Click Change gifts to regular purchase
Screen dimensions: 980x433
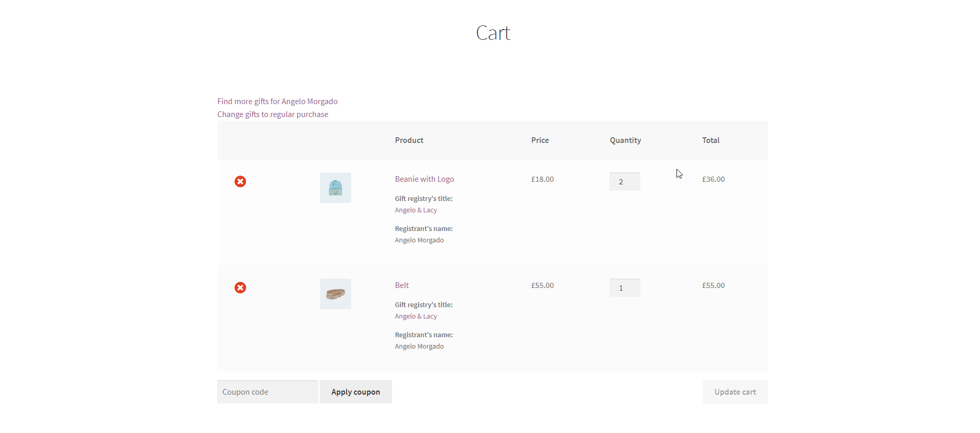[x=272, y=114]
